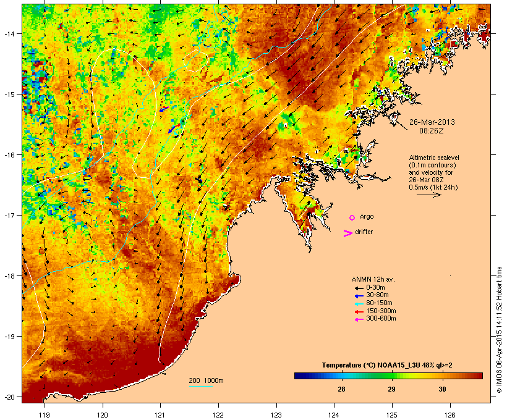Click the IMOS copyright timestamp text

(499, 330)
